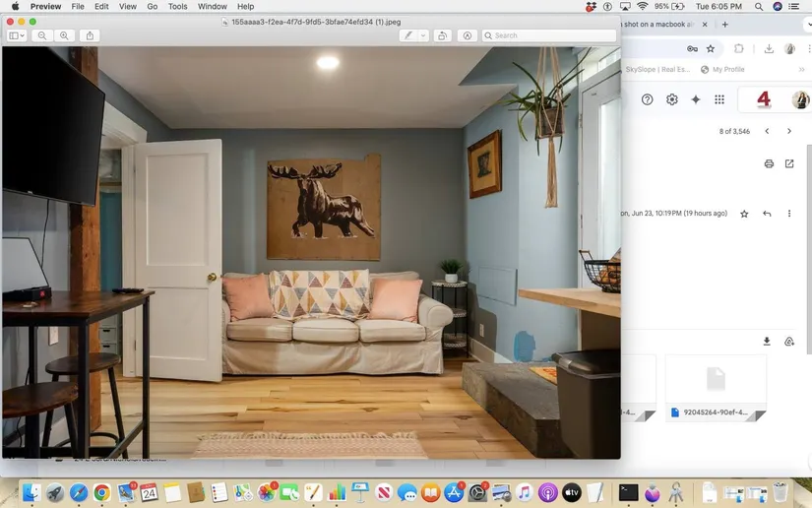This screenshot has height=508, width=812.
Task: Open the 92045264-90ef attachment thumbnail
Action: [x=716, y=388]
